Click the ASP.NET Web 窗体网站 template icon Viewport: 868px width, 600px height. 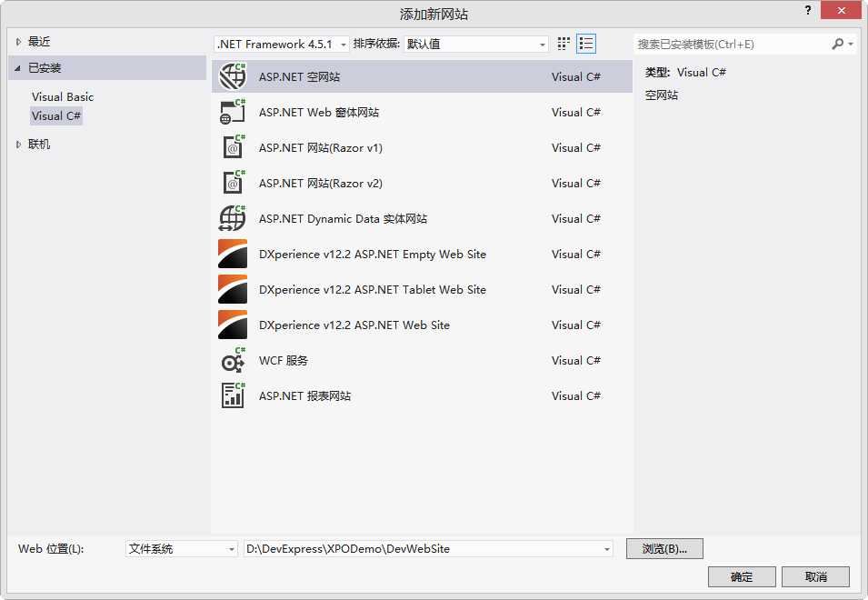tap(233, 112)
